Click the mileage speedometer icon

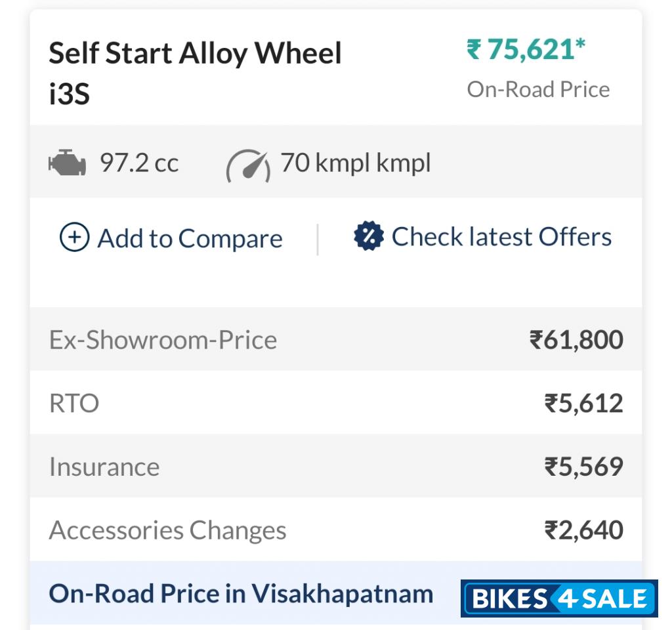[x=248, y=166]
